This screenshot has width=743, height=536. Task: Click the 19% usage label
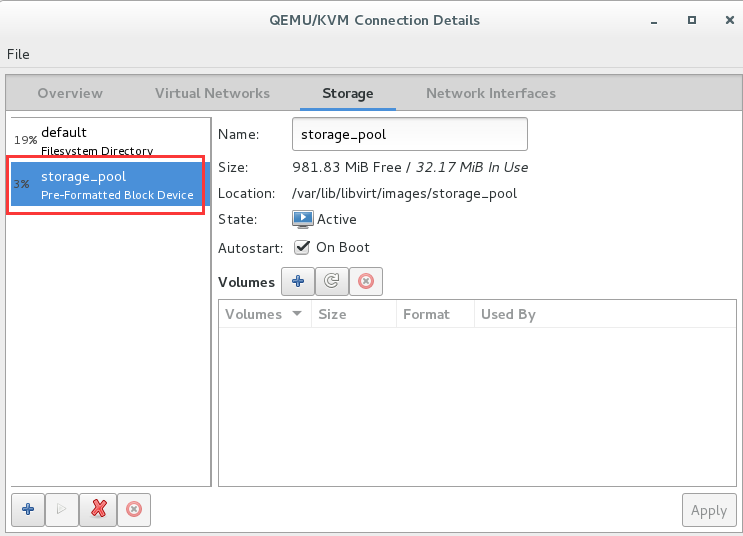[x=26, y=140]
